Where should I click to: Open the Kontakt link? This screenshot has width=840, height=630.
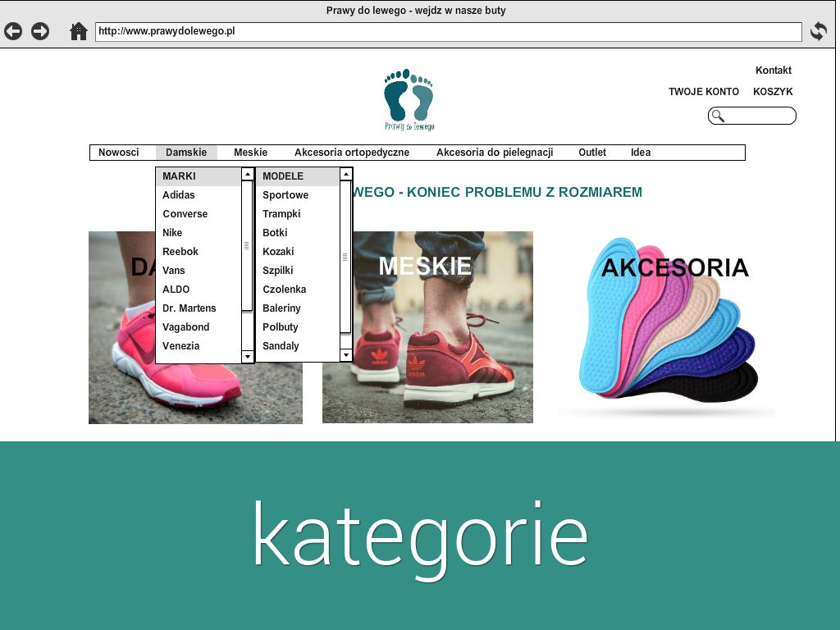point(773,71)
